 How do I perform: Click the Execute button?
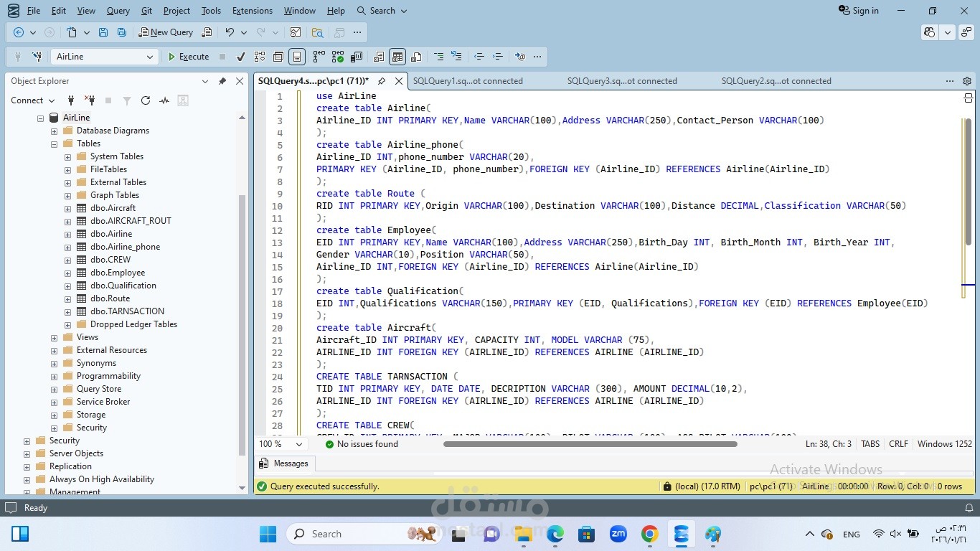(189, 57)
